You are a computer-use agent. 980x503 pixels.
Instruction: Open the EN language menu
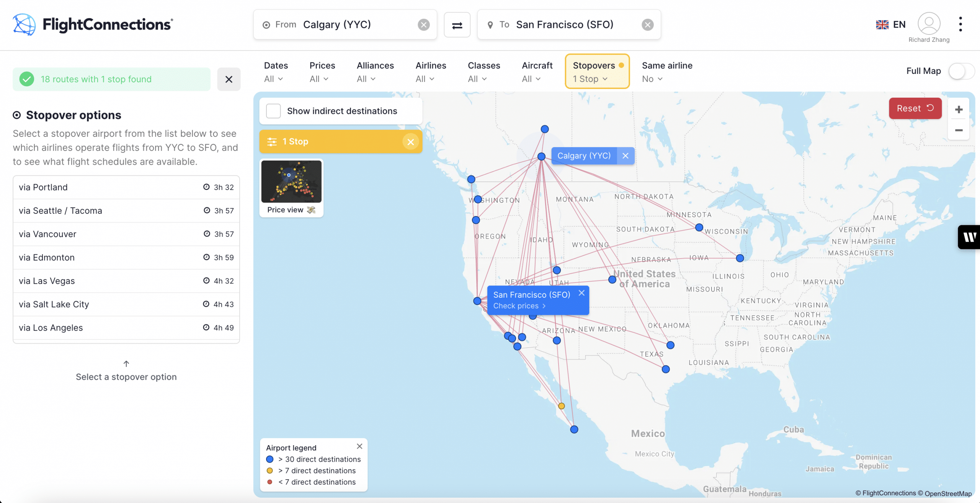891,24
